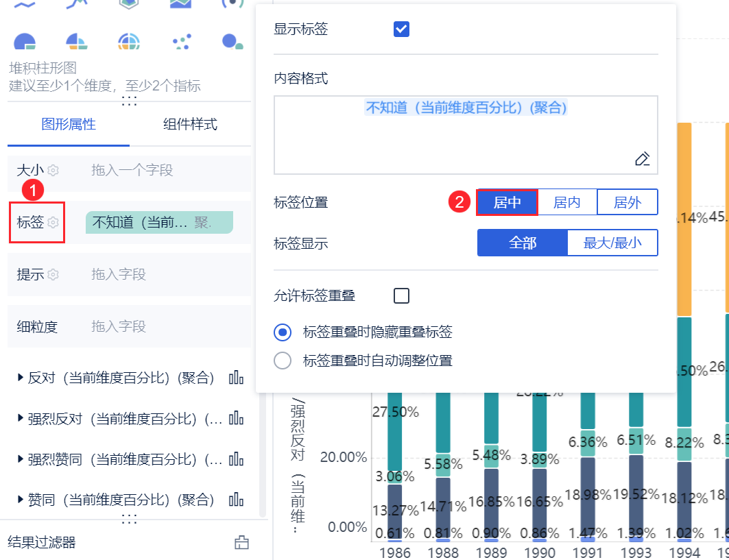729x560 pixels.
Task: Enable the 允许标签重叠 checkbox
Action: pos(401,295)
